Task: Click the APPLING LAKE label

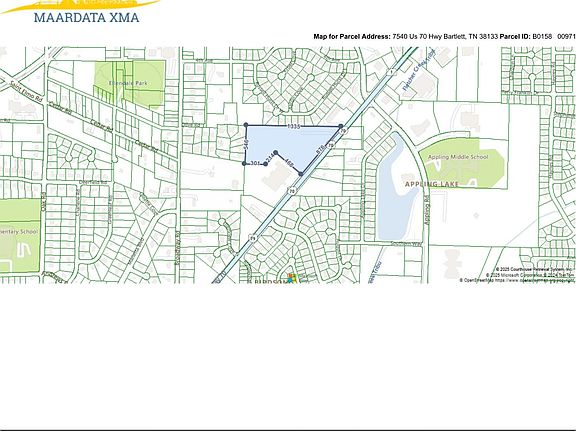Action: tap(432, 184)
